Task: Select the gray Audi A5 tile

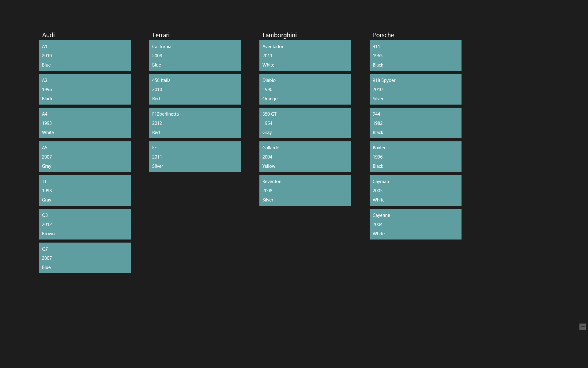Action: (85, 156)
